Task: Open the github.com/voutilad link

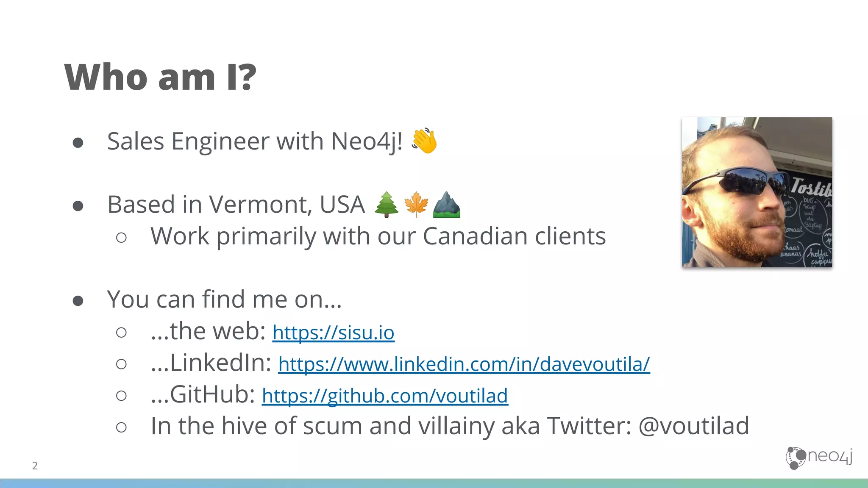Action: [x=384, y=396]
